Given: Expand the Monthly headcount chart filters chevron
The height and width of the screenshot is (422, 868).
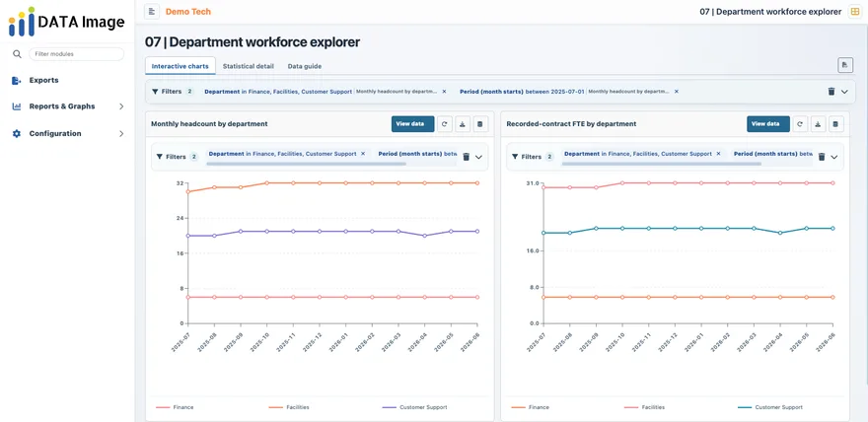Looking at the screenshot, I should [x=478, y=157].
